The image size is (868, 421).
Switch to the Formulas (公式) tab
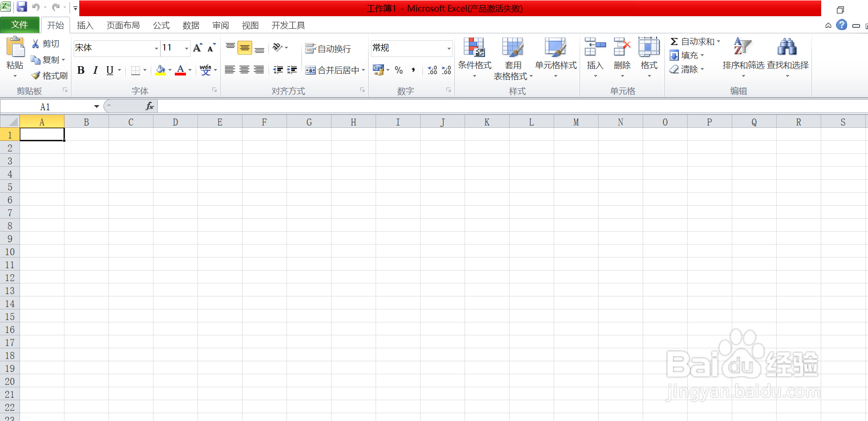161,25
